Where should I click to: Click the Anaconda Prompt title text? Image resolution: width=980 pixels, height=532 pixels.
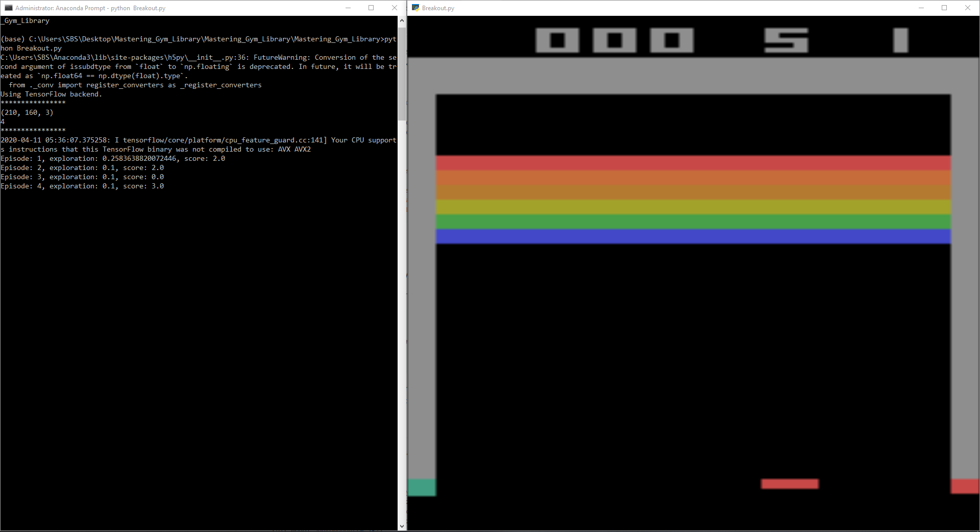(x=90, y=8)
